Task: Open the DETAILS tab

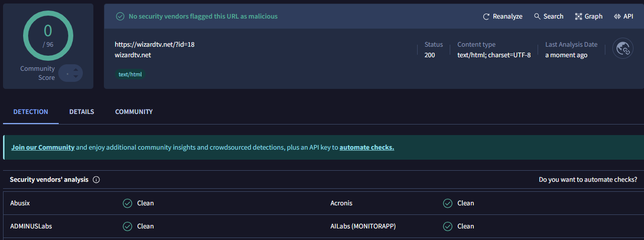Action: (x=82, y=112)
